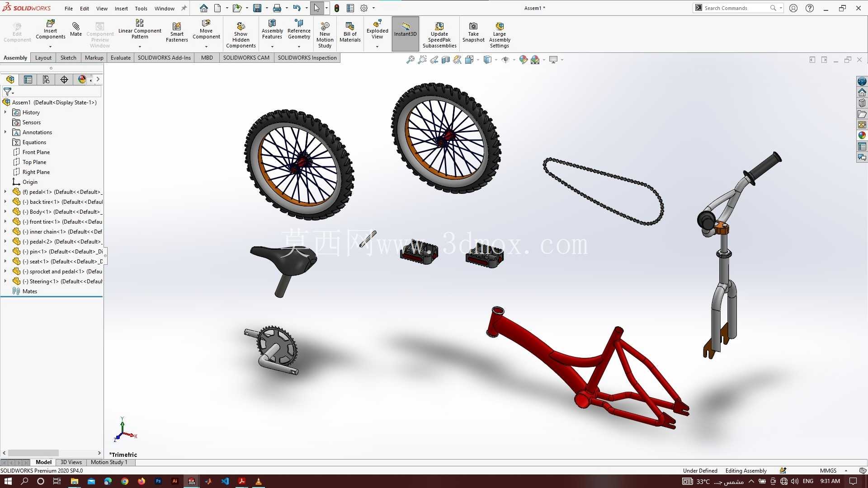Image resolution: width=868 pixels, height=488 pixels.
Task: Open Chrome from the taskbar
Action: [125, 481]
